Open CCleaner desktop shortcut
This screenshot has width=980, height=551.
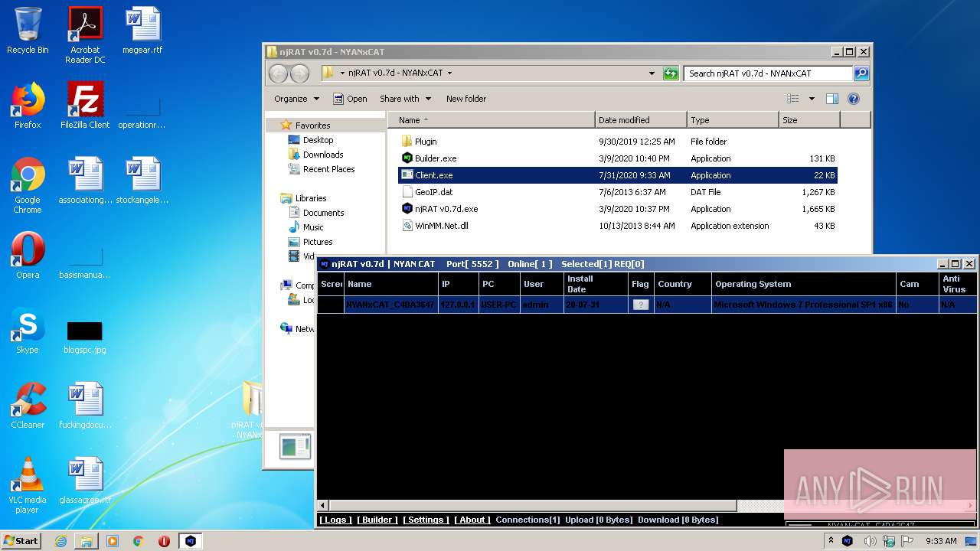(28, 406)
